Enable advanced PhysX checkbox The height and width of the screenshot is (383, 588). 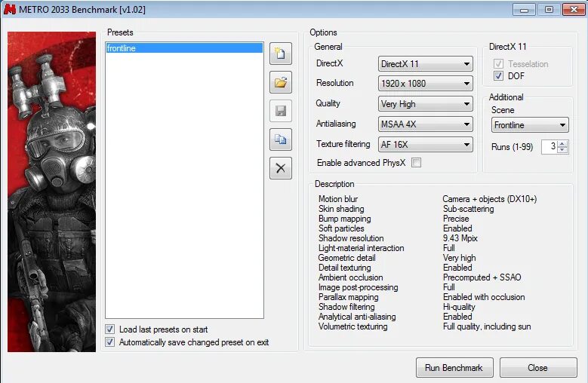(x=416, y=163)
